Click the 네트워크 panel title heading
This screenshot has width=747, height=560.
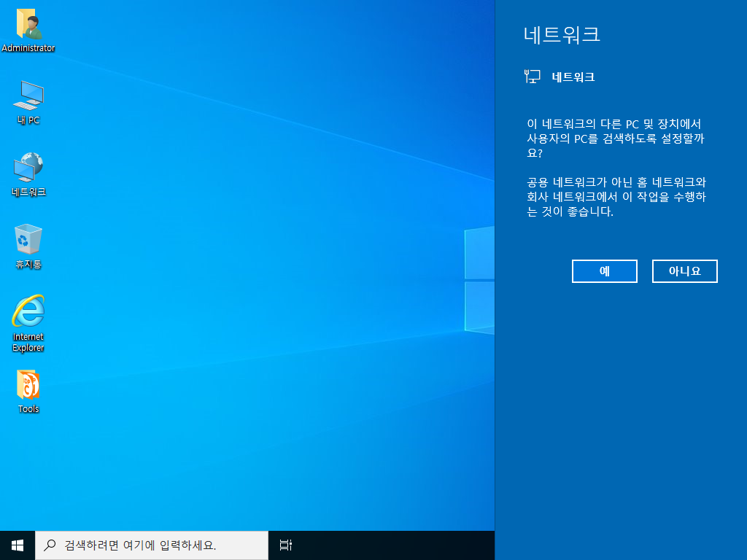(562, 35)
